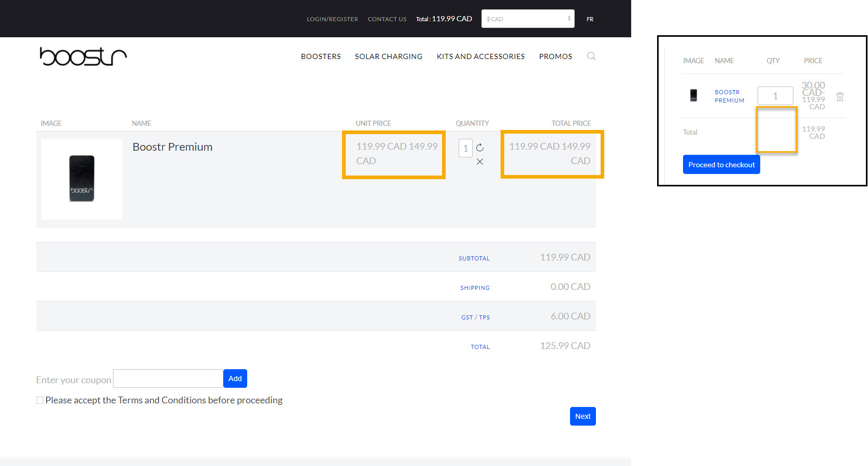Open the Login/Register link
The height and width of the screenshot is (466, 868).
(332, 19)
